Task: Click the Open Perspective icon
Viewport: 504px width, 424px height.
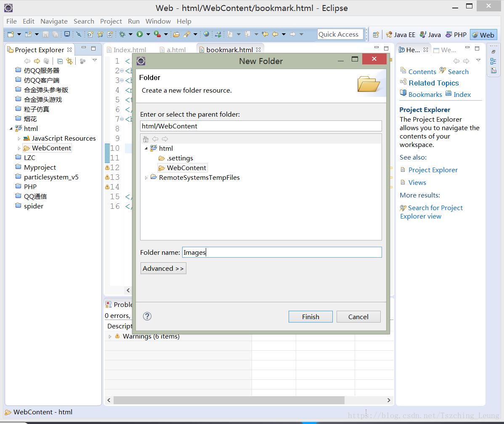Action: pos(376,35)
